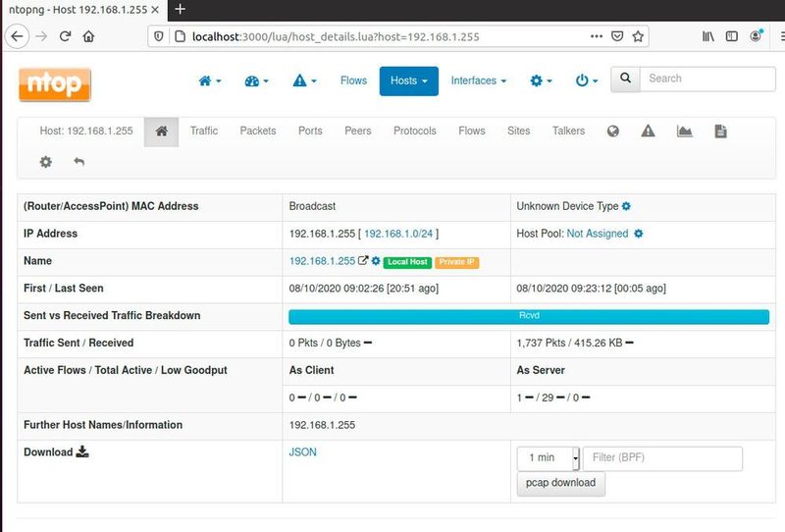The width and height of the screenshot is (785, 532).
Task: Open the 192.168.1.255 name link
Action: coord(322,261)
